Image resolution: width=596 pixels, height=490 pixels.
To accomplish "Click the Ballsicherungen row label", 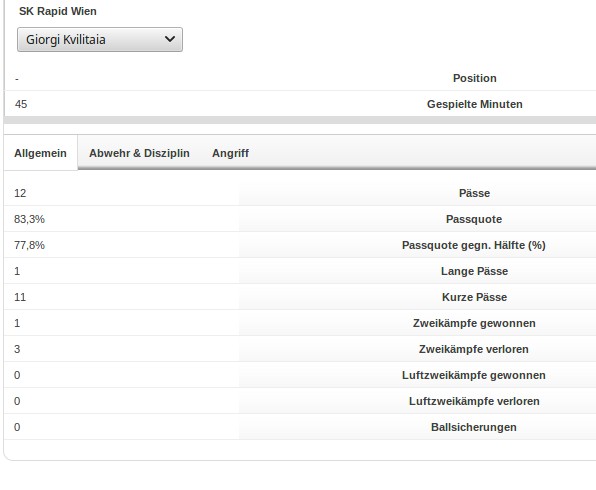I will 474,427.
